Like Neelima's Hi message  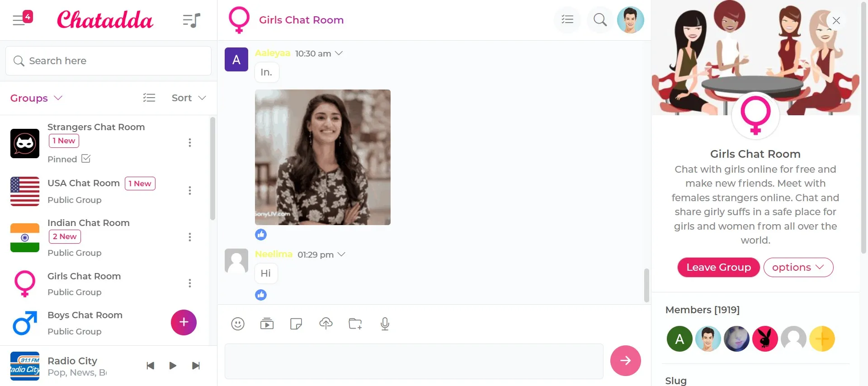(261, 295)
